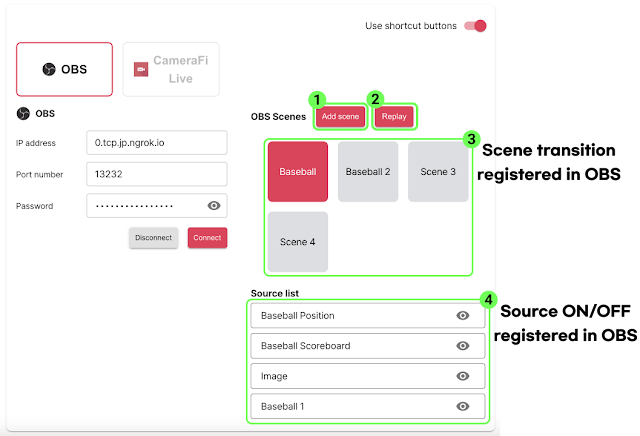Viewport: 640px width, 436px height.
Task: Turn off Use shortcut buttons switch
Action: 475,26
